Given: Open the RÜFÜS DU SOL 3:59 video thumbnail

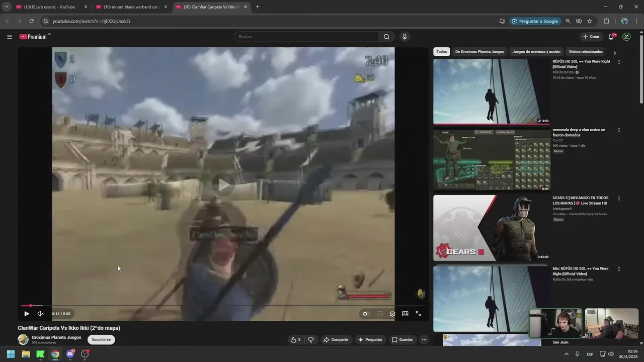Looking at the screenshot, I should point(492,92).
